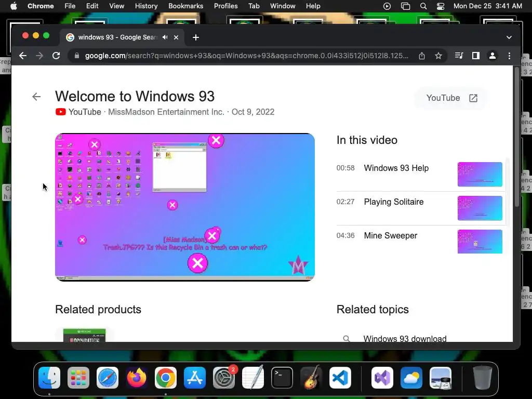The image size is (532, 399).
Task: Open the Trash in the Dock
Action: 482,378
